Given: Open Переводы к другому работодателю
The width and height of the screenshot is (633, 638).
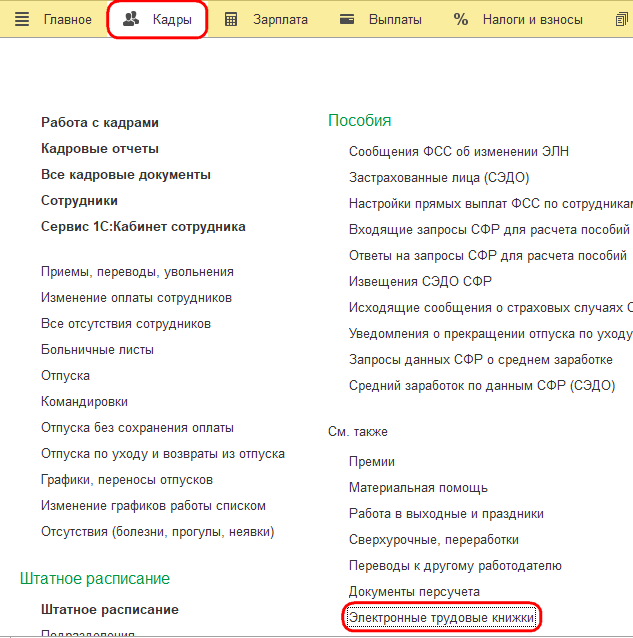Looking at the screenshot, I should pyautogui.click(x=455, y=566).
